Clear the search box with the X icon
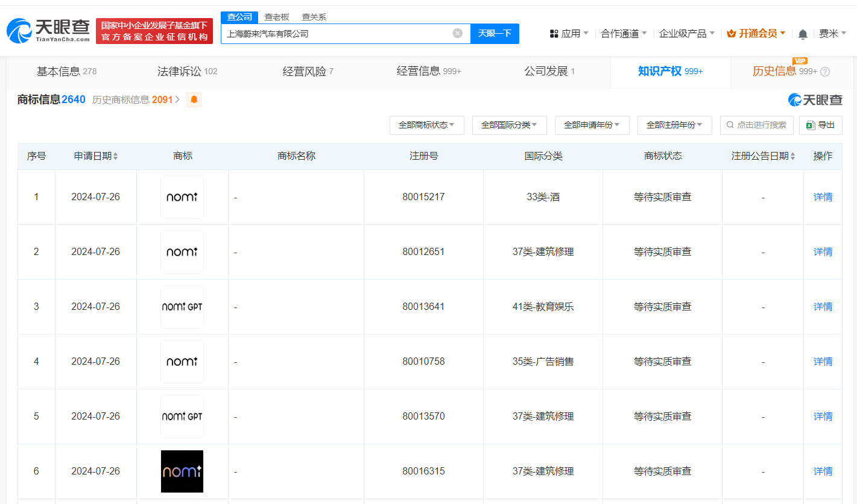 (457, 33)
